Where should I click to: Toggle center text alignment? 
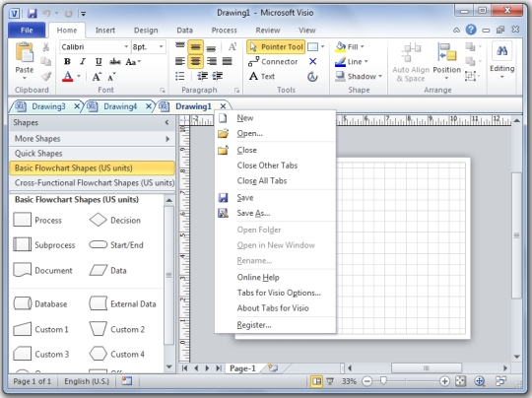(195, 61)
